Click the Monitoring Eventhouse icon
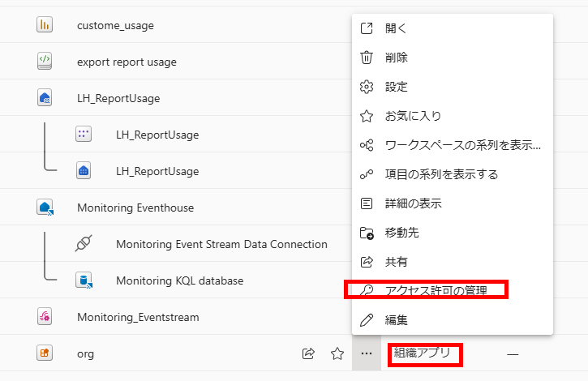This screenshot has width=588, height=381. click(45, 208)
